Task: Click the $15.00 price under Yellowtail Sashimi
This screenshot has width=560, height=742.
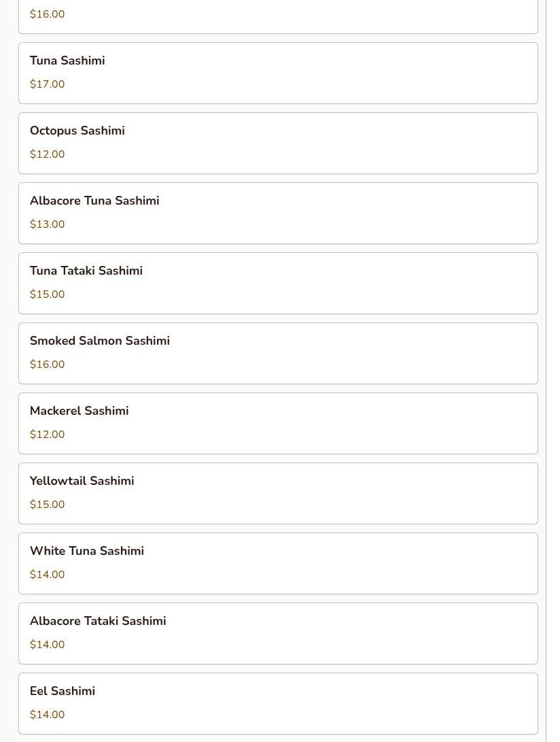Action: 48,505
